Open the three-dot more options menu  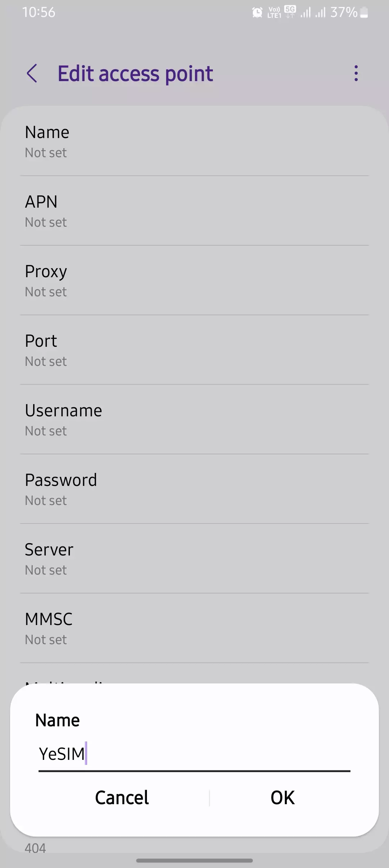point(356,74)
